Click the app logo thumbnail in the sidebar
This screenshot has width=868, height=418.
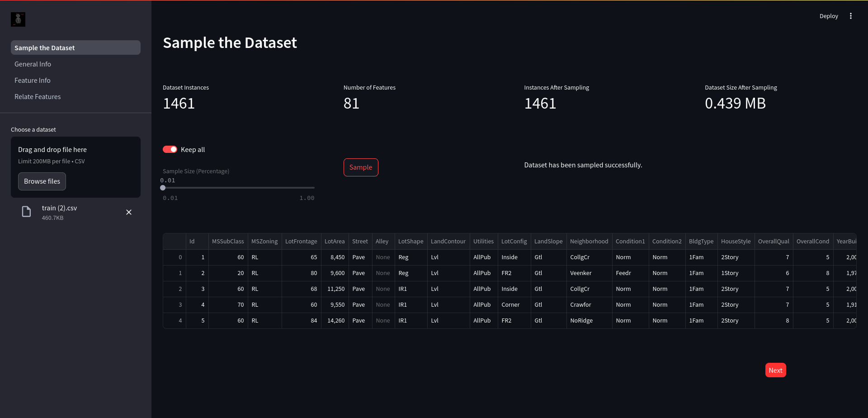[x=18, y=19]
